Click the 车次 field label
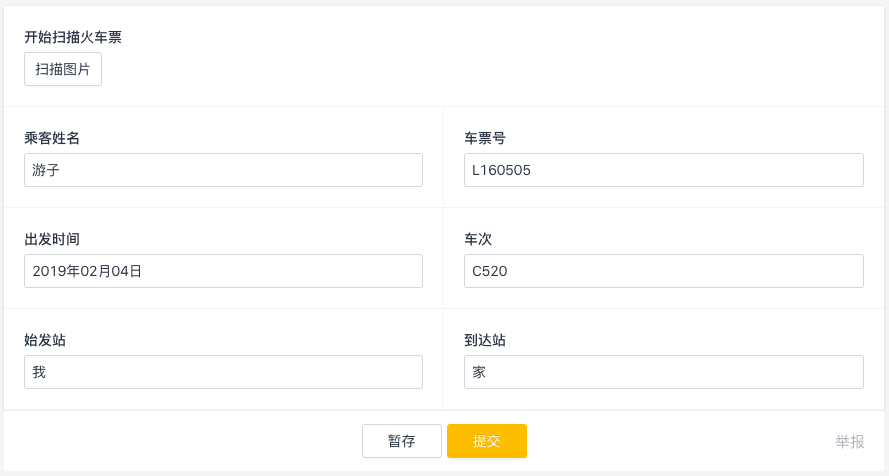The width and height of the screenshot is (889, 476). (478, 239)
